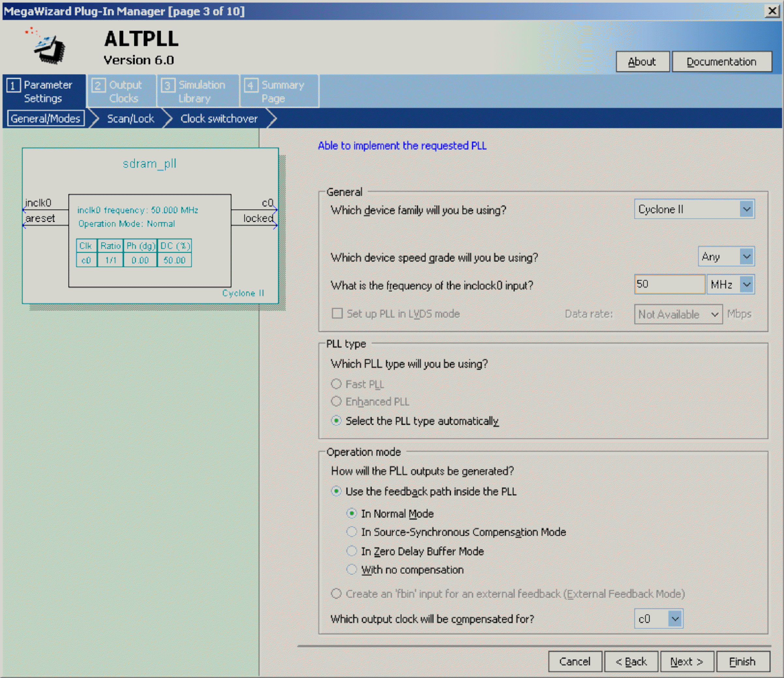The width and height of the screenshot is (784, 678).
Task: Open the device family Cyclone II dropdown
Action: pos(746,209)
